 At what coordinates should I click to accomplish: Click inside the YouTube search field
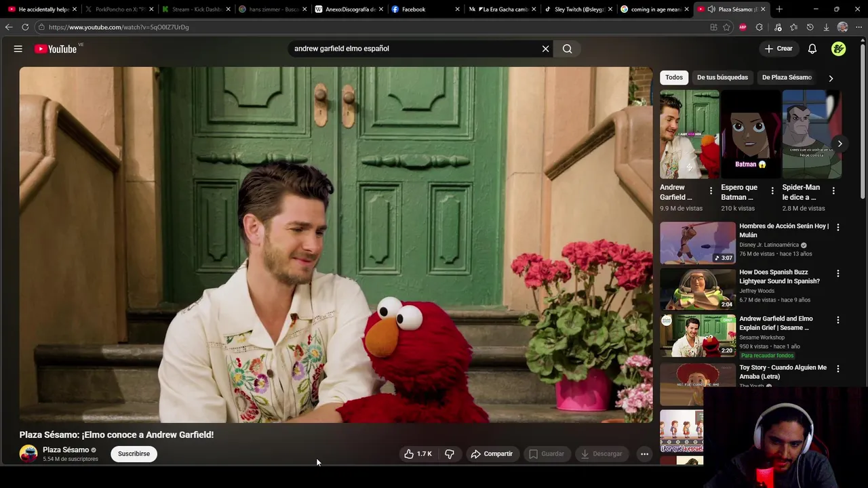(x=414, y=49)
